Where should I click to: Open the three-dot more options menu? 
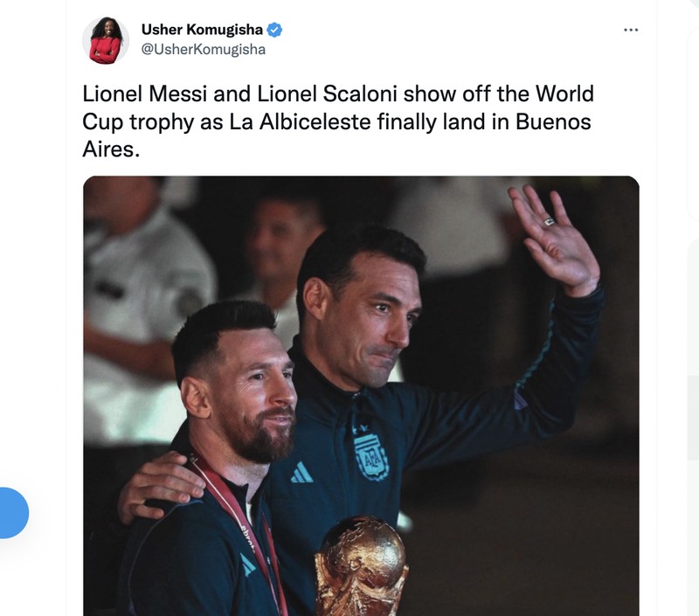[630, 30]
